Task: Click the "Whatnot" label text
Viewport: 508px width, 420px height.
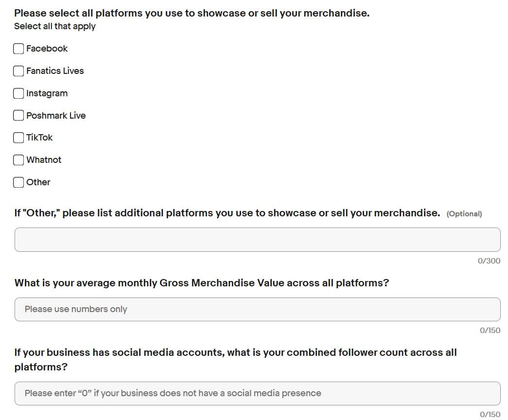Action: click(x=44, y=160)
